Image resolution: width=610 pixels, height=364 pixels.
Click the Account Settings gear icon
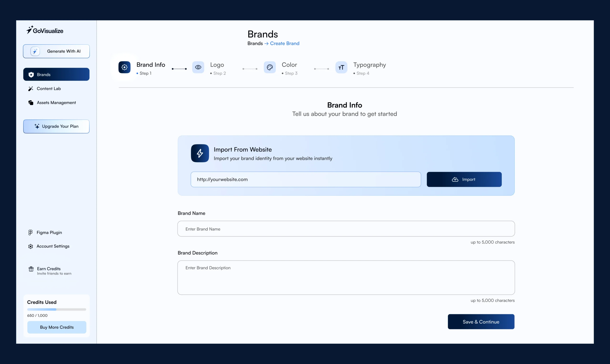[30, 246]
